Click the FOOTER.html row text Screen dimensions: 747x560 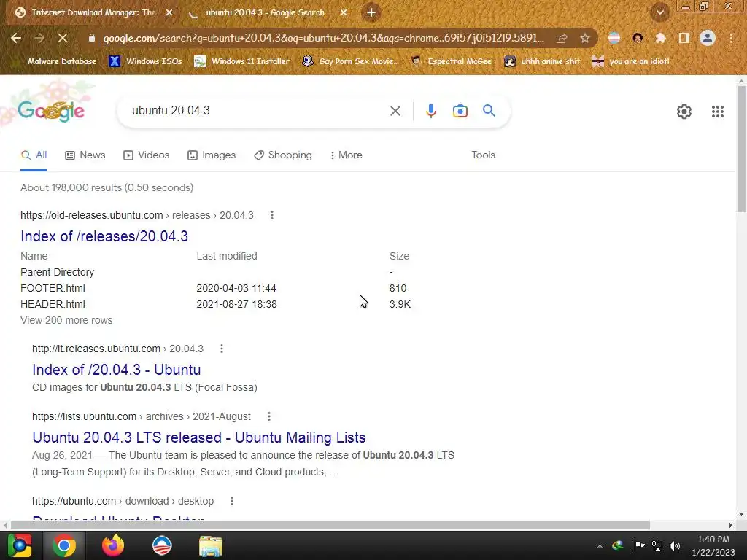(x=53, y=288)
